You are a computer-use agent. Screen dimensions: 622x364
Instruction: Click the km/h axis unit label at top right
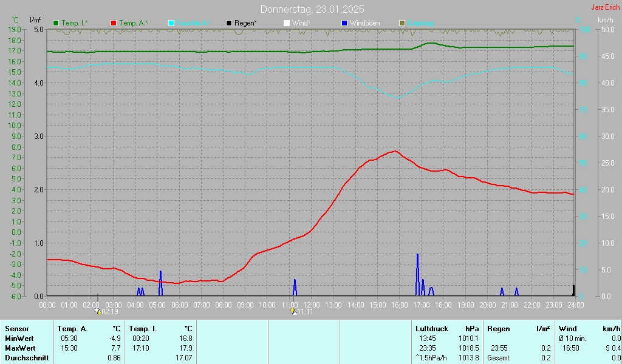[605, 20]
